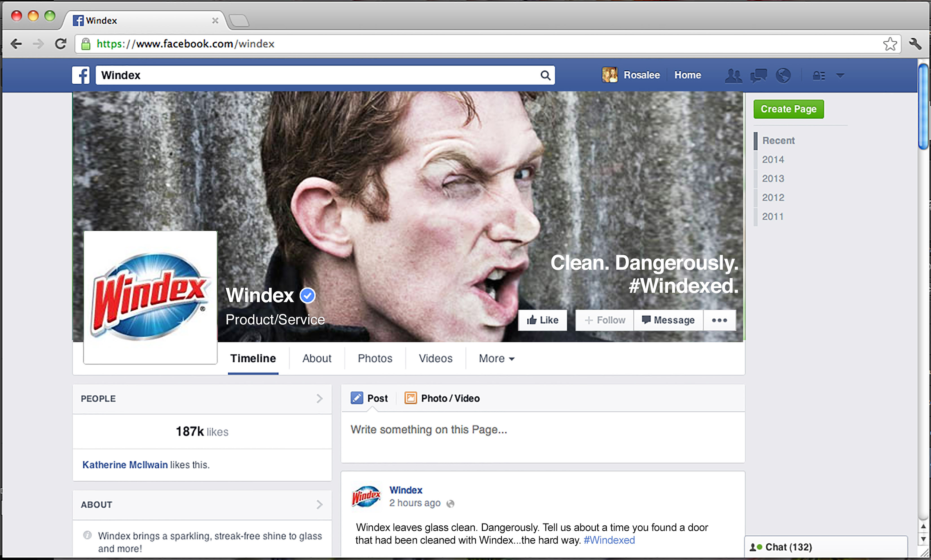Click the post's public audience globe icon

click(x=450, y=504)
